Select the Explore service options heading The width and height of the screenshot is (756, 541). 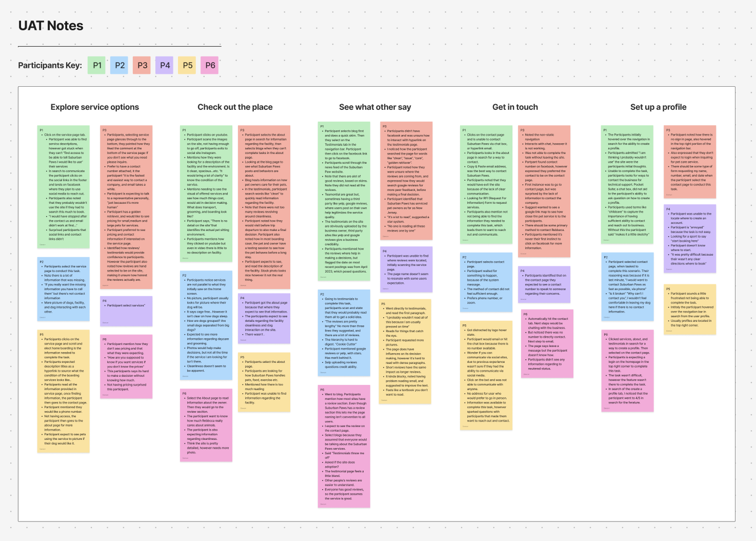[95, 107]
